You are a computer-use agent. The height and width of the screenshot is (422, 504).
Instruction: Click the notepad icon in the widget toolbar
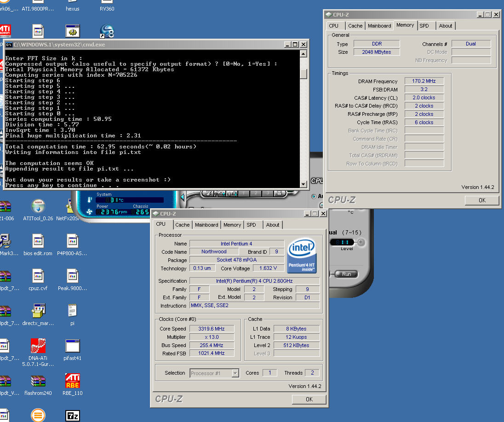pyautogui.click(x=209, y=193)
